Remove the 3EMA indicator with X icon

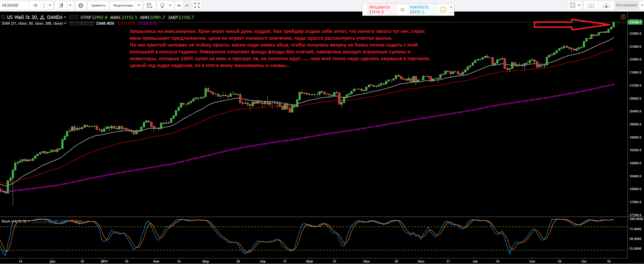click(x=92, y=23)
